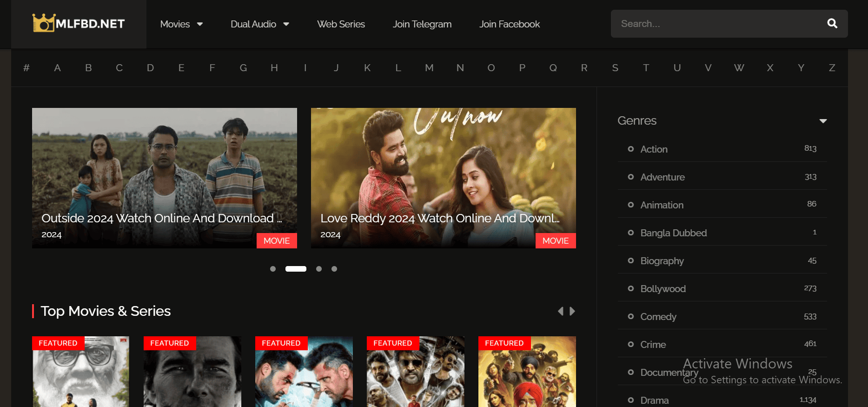The width and height of the screenshot is (868, 407).
Task: Open the Comedy genre link
Action: [658, 317]
